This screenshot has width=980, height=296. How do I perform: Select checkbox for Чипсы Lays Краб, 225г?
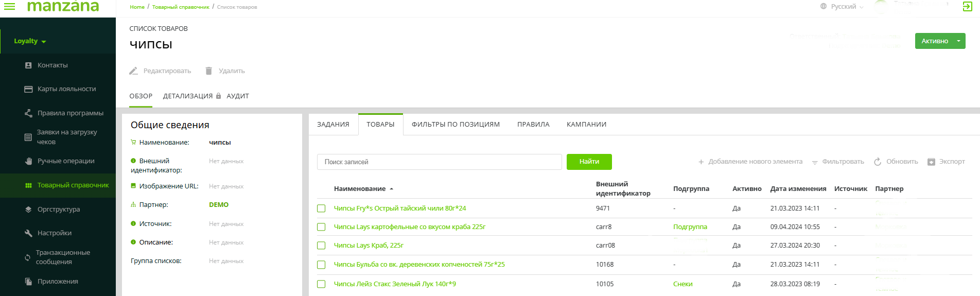click(321, 246)
